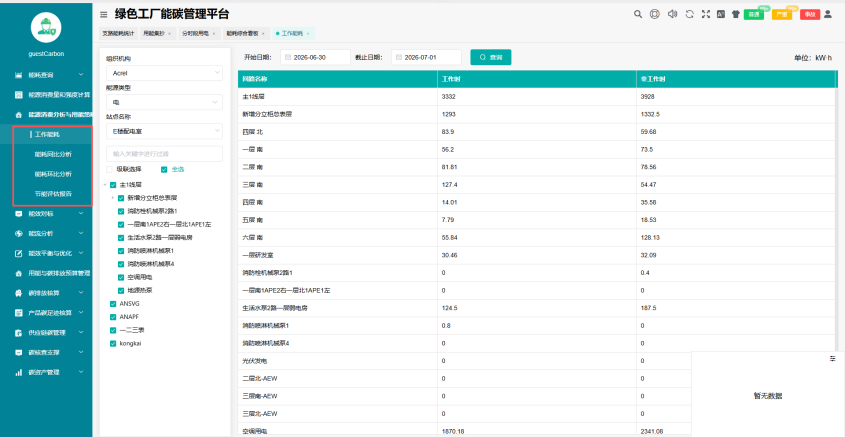
Task: Uncheck the ANSVG checkbox
Action: (x=113, y=303)
